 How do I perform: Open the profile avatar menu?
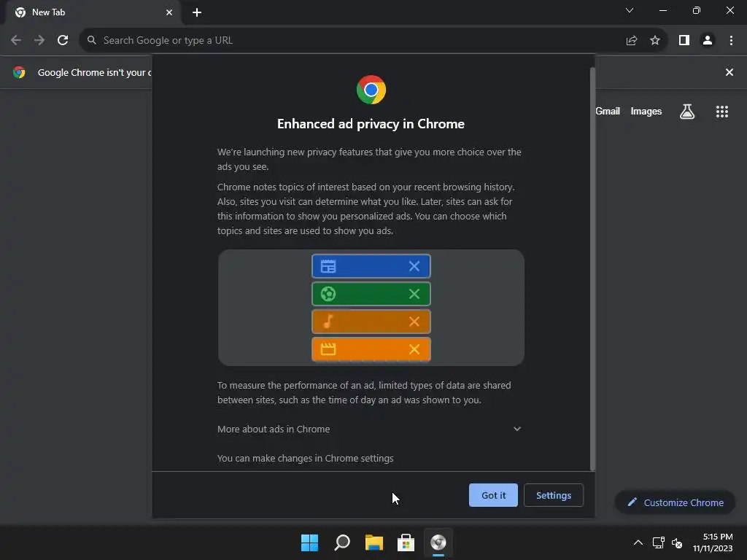708,41
